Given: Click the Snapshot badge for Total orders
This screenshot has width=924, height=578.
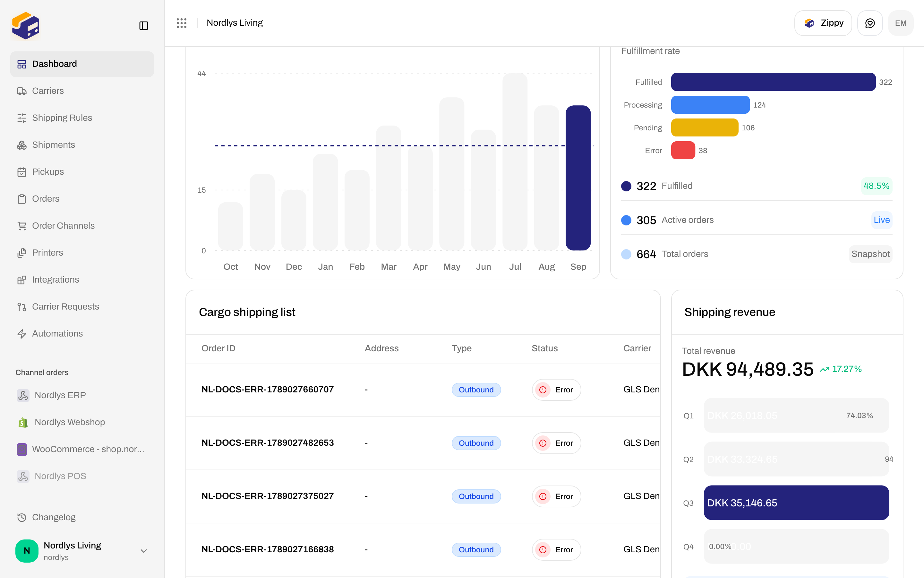Looking at the screenshot, I should tap(870, 254).
